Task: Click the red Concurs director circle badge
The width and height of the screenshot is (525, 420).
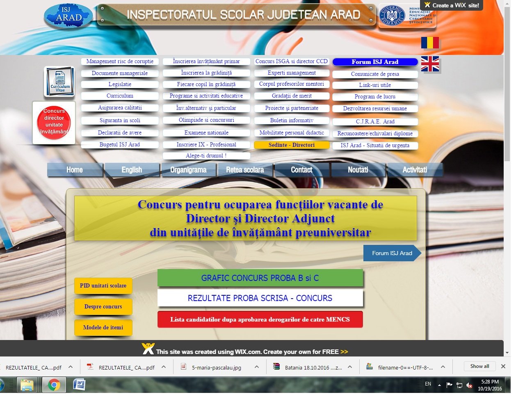Action: [x=54, y=123]
